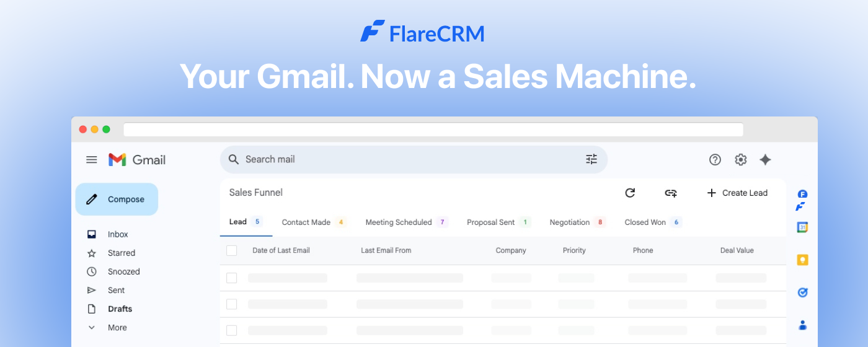The height and width of the screenshot is (347, 868).
Task: Click the Snoozed clock icon
Action: point(92,271)
